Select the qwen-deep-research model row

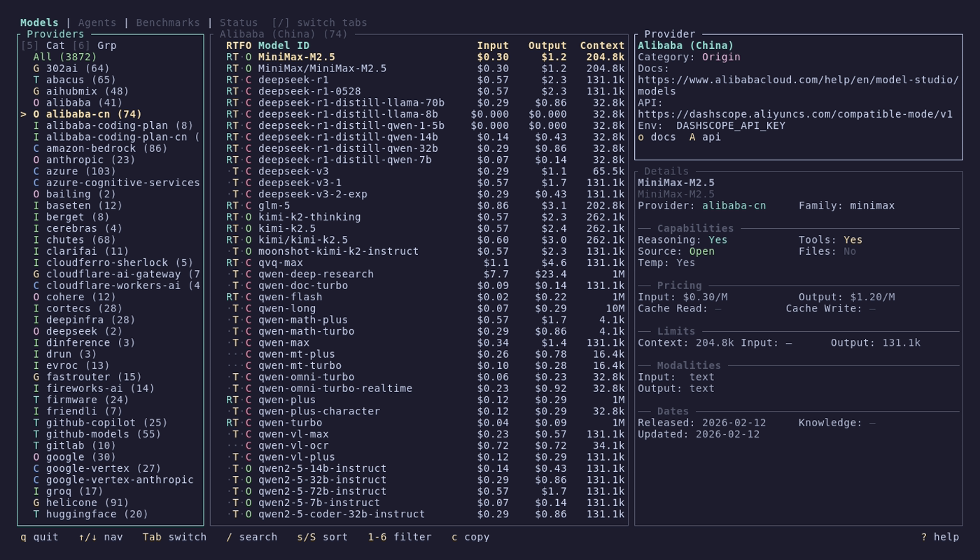[x=316, y=274]
